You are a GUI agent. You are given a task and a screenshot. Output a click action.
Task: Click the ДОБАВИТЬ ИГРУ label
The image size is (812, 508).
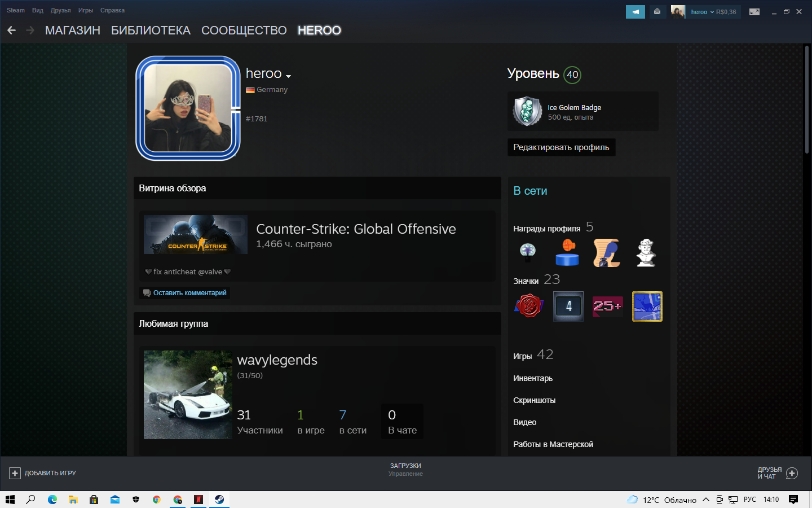50,473
